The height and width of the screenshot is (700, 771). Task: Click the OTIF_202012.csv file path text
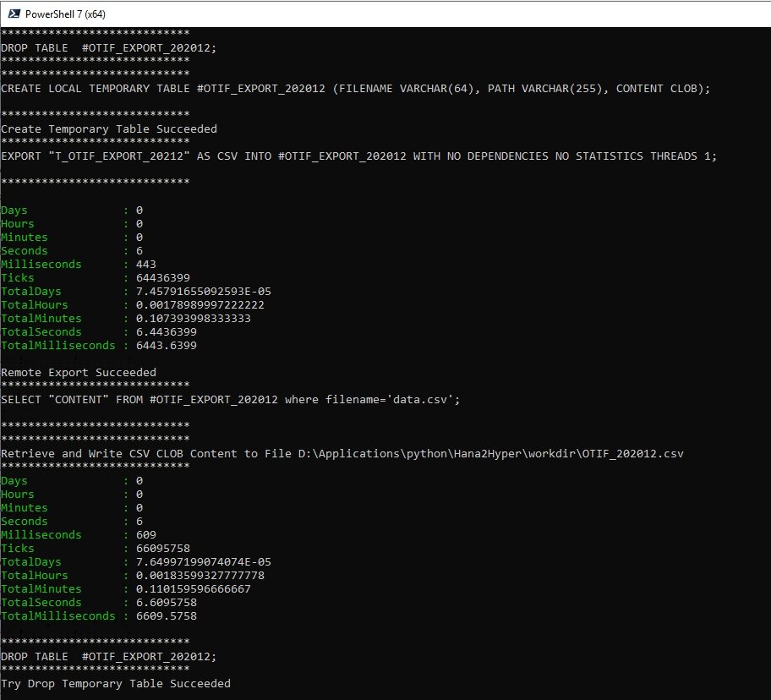pos(490,453)
